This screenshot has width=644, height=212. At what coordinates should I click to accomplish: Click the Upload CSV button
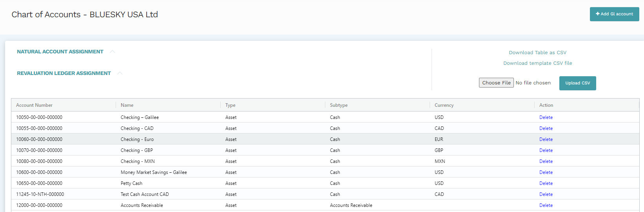[577, 83]
